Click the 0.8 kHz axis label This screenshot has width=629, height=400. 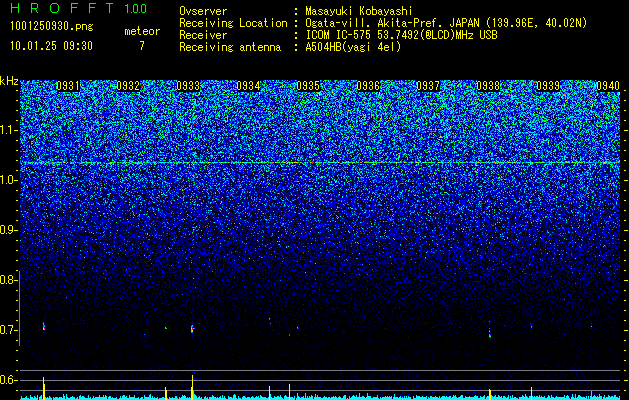pyautogui.click(x=8, y=280)
